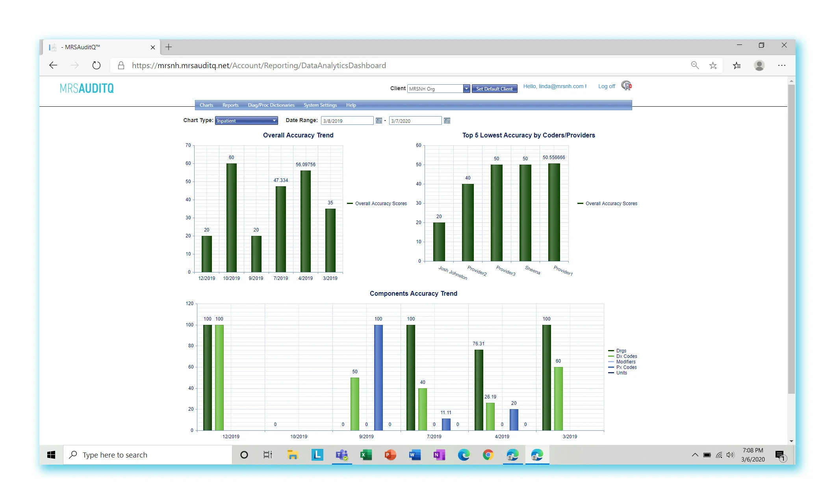Click the 50.556666 value label for Provider1
The image size is (835, 504).
[x=554, y=157]
